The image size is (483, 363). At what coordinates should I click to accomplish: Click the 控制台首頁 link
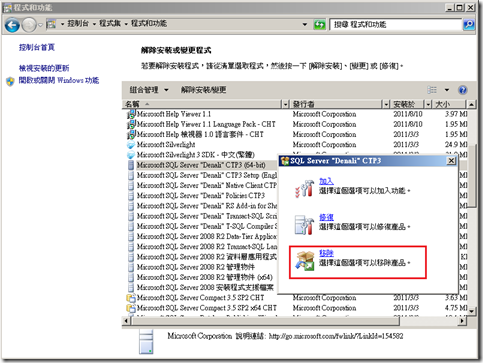pos(37,47)
